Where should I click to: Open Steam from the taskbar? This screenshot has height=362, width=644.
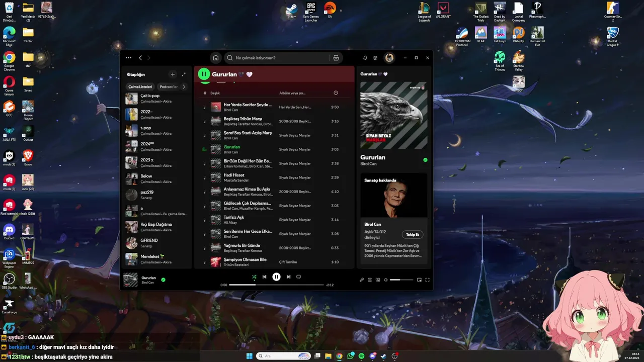(x=383, y=356)
